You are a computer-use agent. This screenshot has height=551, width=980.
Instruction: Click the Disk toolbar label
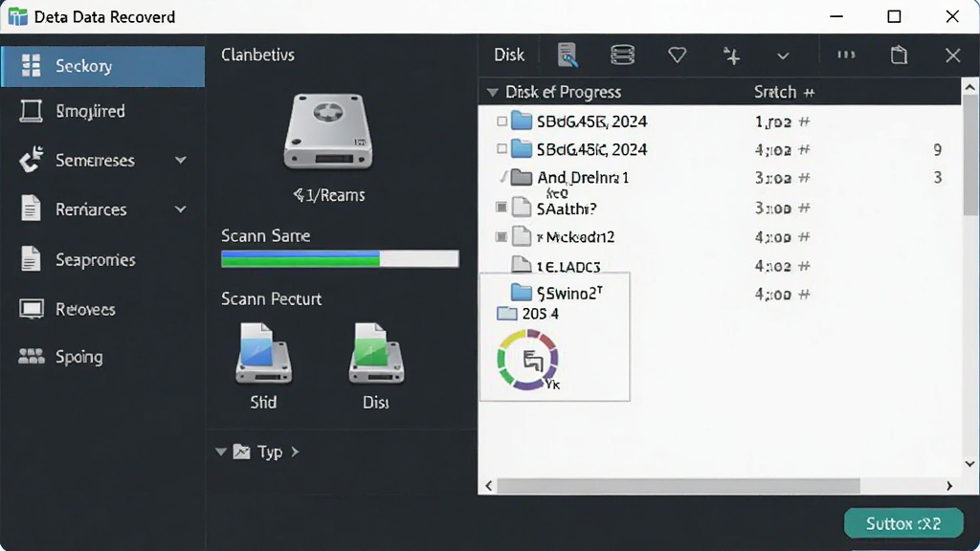(509, 55)
